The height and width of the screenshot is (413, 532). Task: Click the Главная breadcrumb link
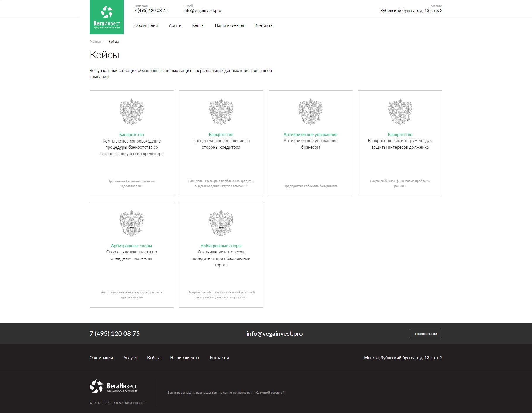point(95,42)
